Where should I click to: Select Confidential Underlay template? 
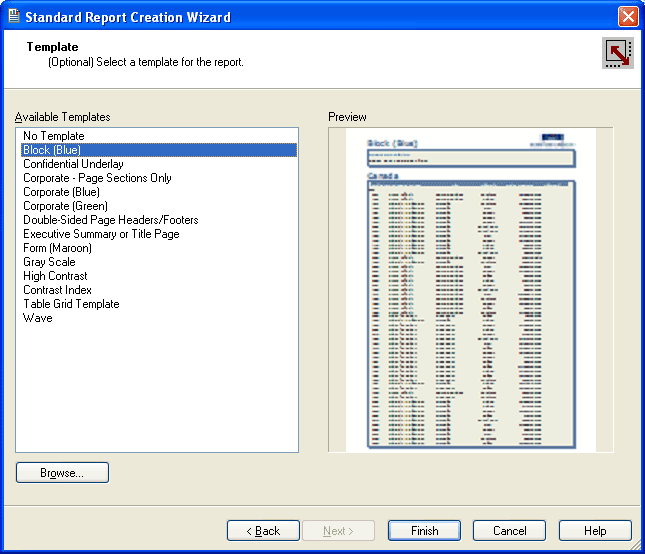(73, 164)
